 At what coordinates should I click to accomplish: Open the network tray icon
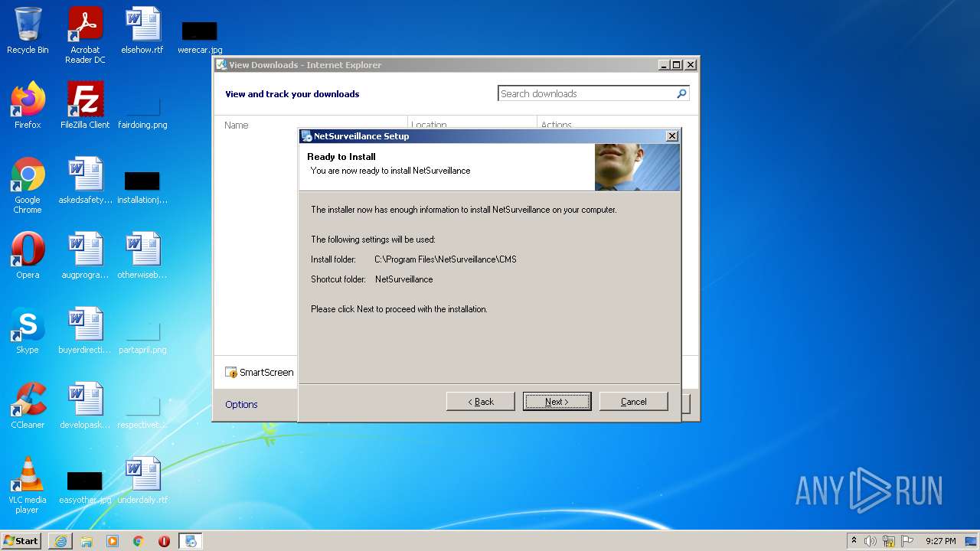click(x=889, y=541)
